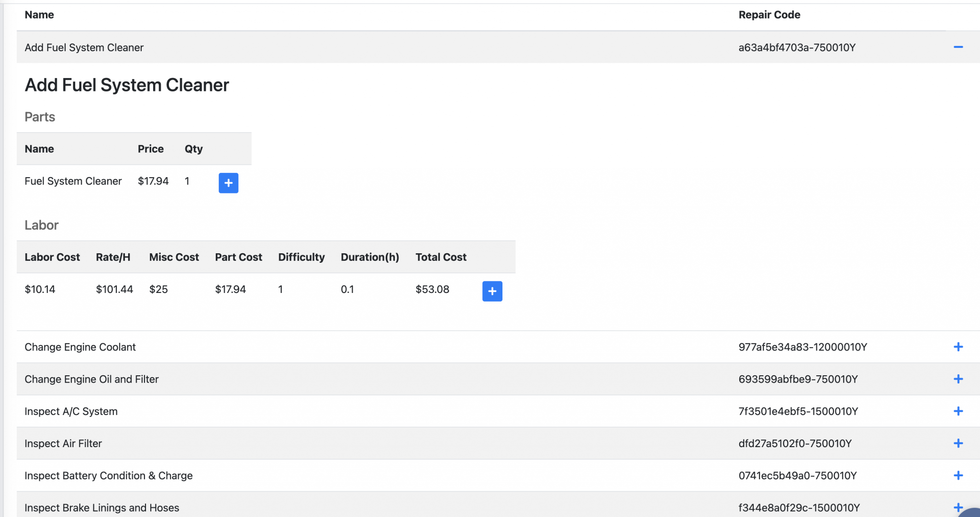The image size is (980, 517).
Task: Click the Repair Code column header
Action: pyautogui.click(x=769, y=15)
